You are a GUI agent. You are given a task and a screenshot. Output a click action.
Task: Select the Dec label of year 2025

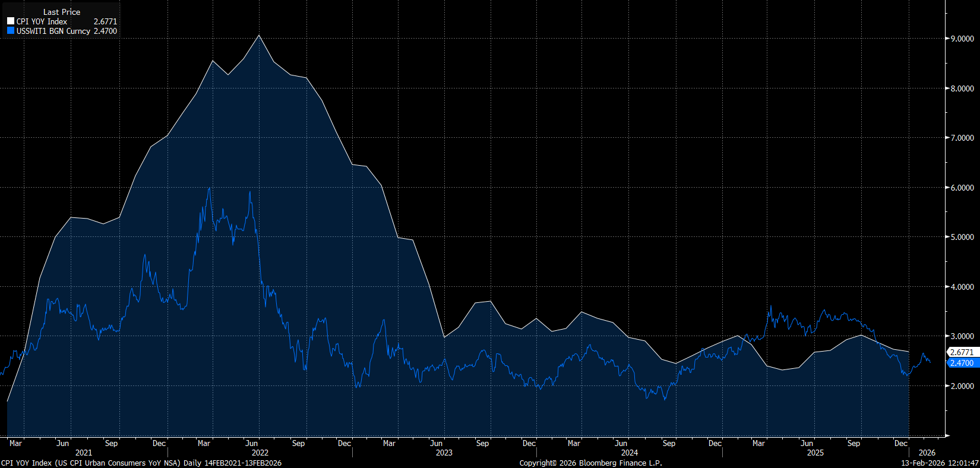[x=901, y=443]
